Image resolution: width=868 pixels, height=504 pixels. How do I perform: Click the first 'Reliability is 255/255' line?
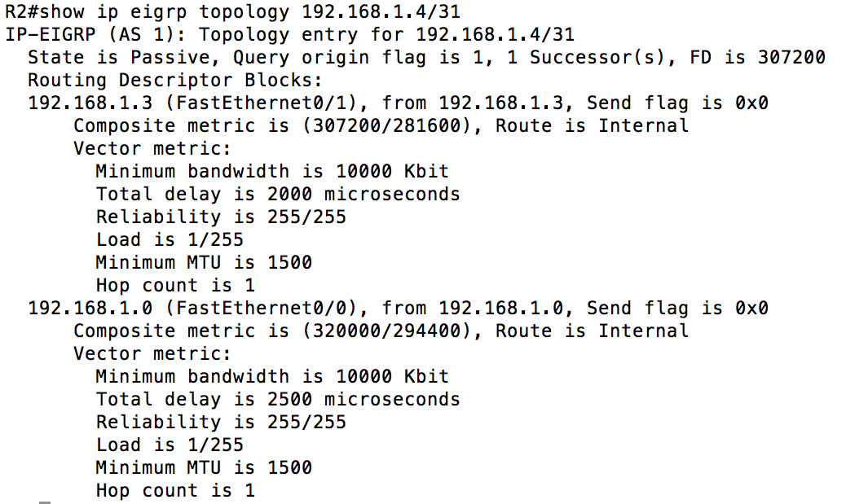tap(221, 217)
